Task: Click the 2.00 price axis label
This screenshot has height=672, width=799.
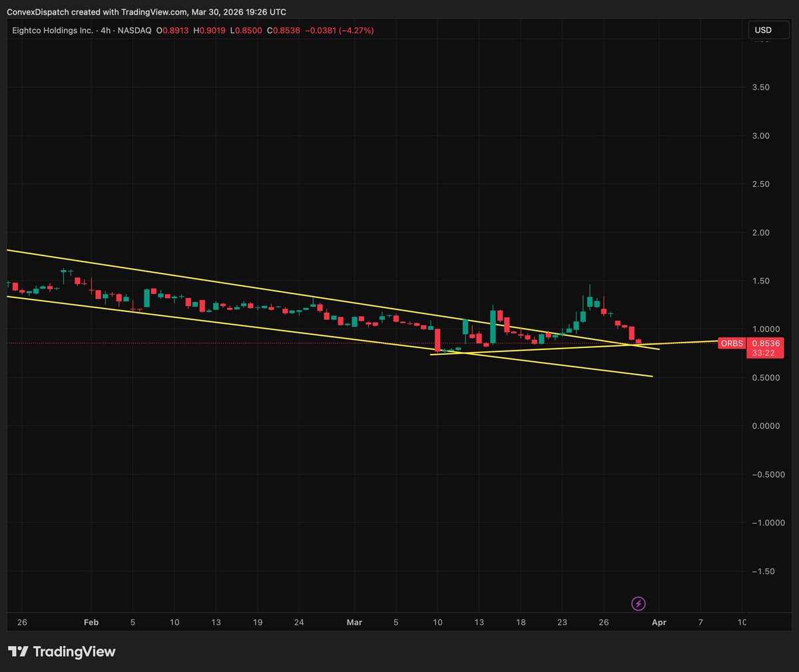Action: pyautogui.click(x=760, y=233)
